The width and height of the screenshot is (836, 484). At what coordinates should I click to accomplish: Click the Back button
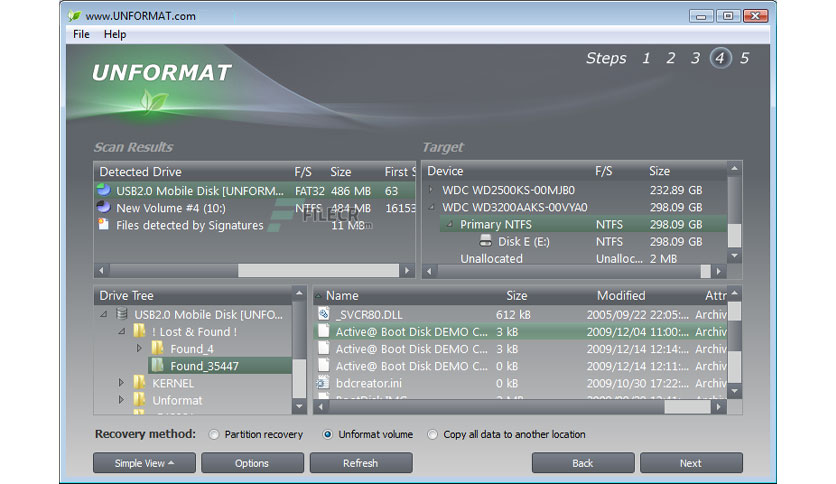pyautogui.click(x=583, y=463)
